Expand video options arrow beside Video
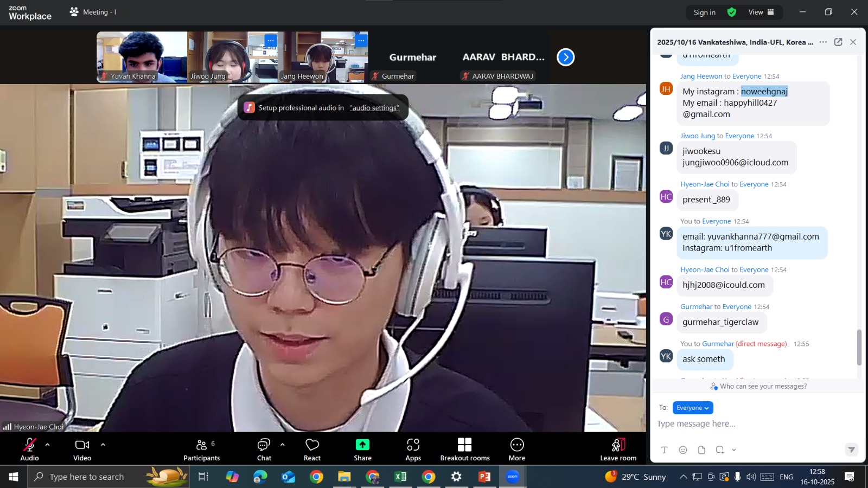Screen dimensions: 868x488 pos(103,445)
